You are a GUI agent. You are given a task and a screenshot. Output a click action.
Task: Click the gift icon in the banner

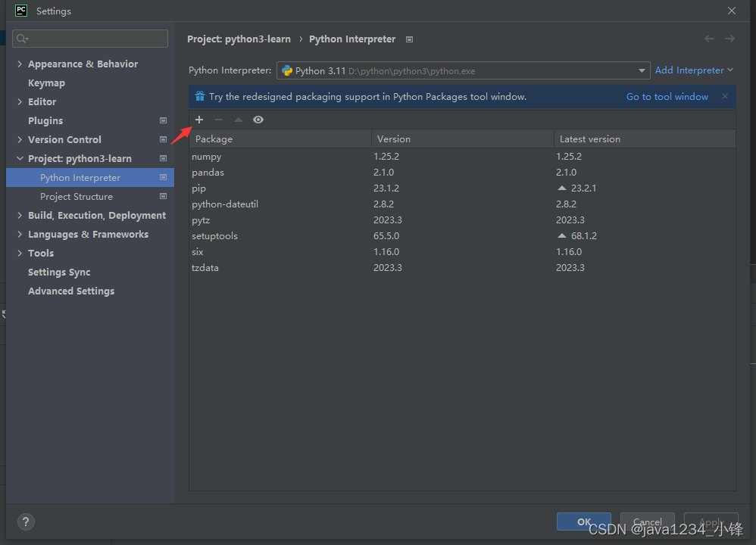pyautogui.click(x=200, y=96)
